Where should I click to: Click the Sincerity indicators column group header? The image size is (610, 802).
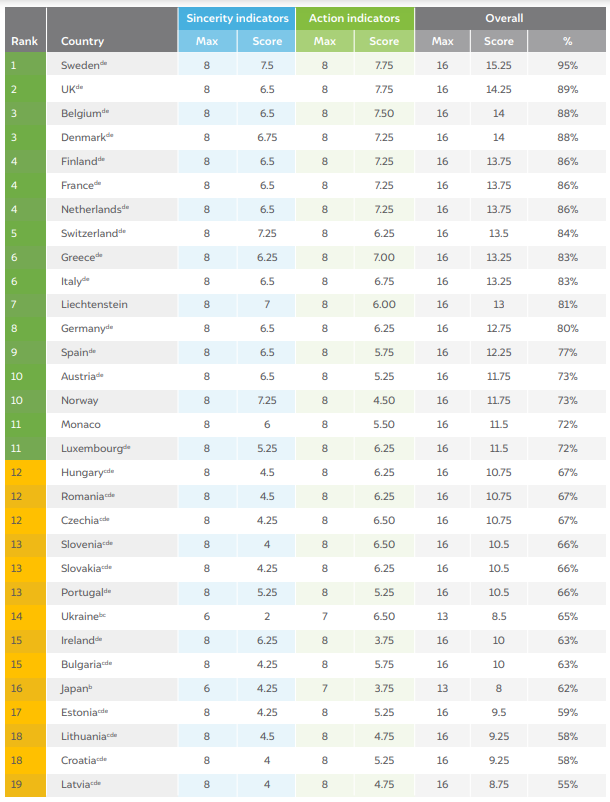click(237, 18)
